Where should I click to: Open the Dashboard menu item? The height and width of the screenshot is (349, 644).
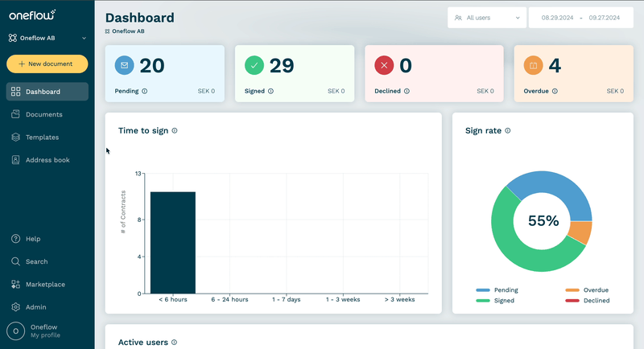coord(47,92)
